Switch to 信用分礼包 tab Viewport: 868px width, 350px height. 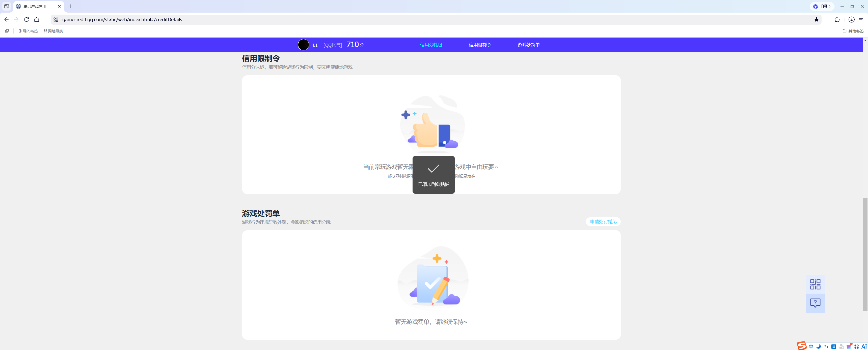431,45
